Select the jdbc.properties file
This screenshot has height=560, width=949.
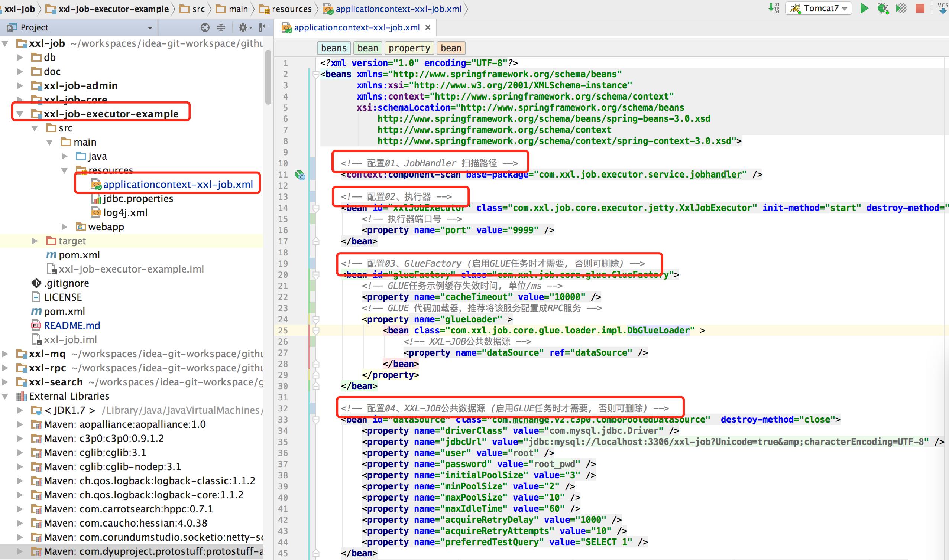[x=132, y=199]
